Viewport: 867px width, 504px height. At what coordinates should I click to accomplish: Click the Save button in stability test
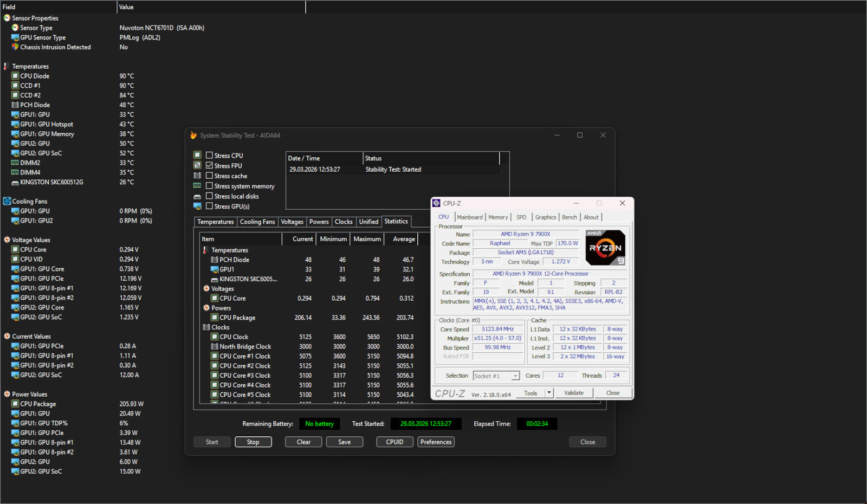tap(344, 442)
